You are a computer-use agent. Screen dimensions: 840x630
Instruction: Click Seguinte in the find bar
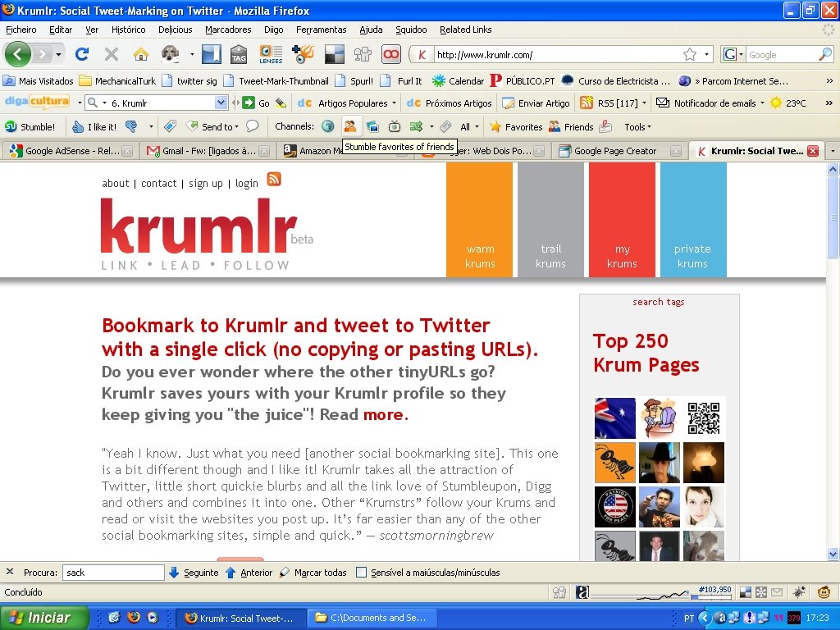click(x=194, y=573)
